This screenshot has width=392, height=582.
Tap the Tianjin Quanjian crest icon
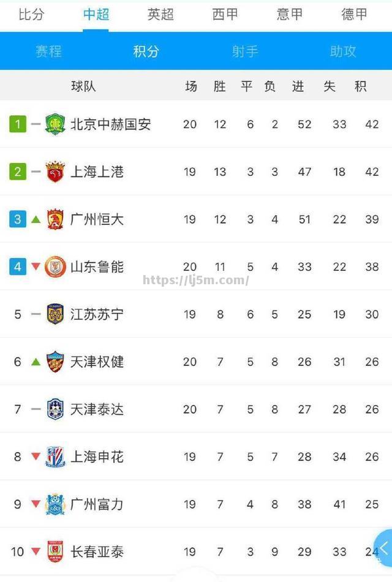[x=55, y=361]
